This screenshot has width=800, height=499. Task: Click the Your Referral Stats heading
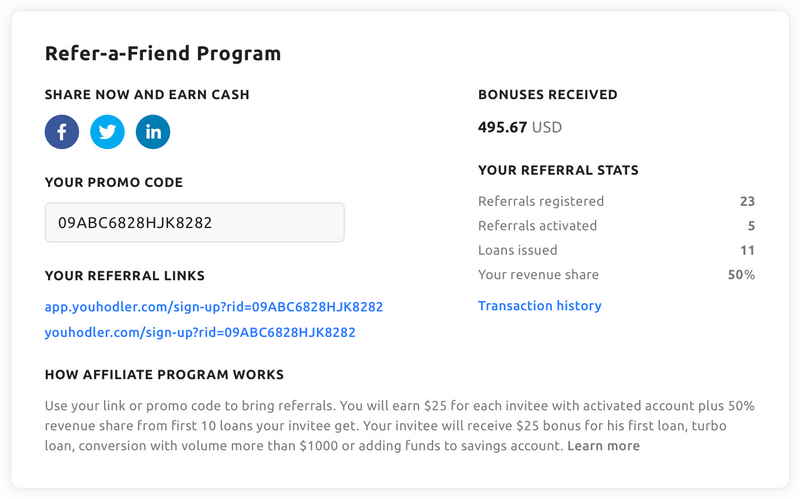[x=558, y=171]
